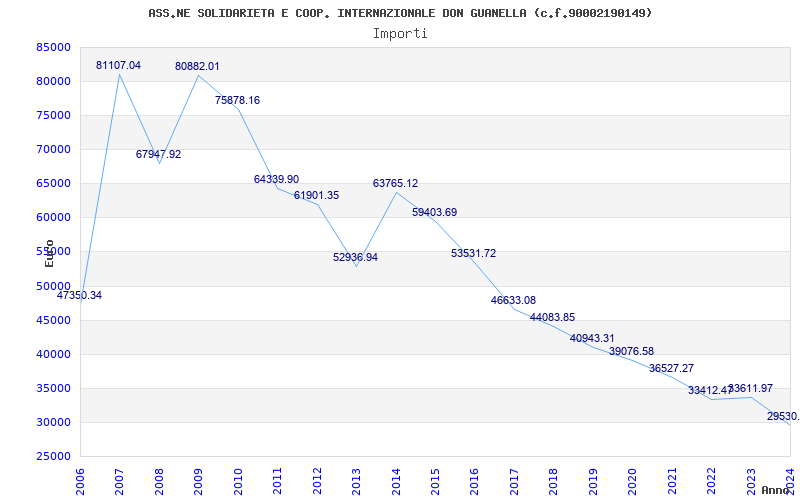Select the data label 33611.97
The width and height of the screenshot is (800, 500).
[751, 389]
